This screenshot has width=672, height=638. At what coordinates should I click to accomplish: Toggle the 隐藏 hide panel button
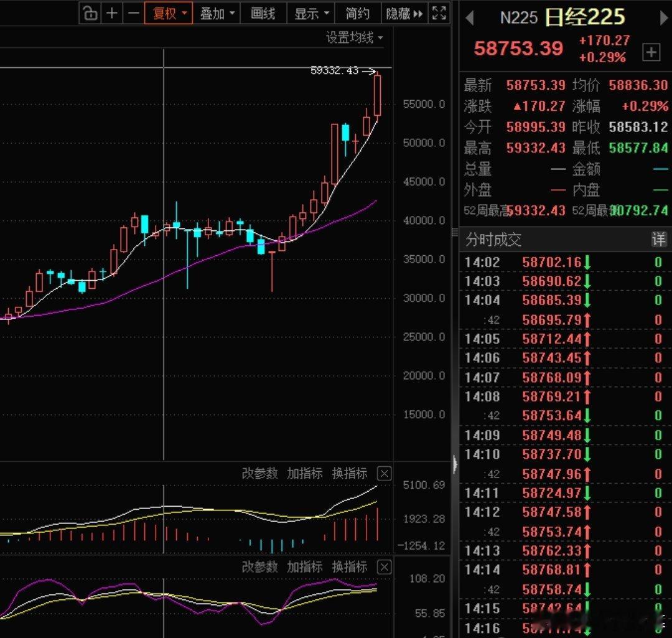[x=404, y=13]
